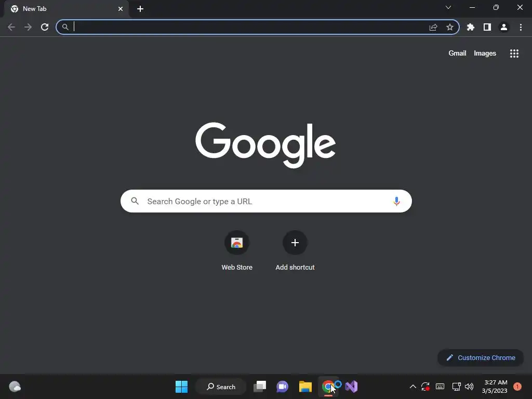Open the clock showing 3:27 AM
This screenshot has height=399, width=532.
495,387
